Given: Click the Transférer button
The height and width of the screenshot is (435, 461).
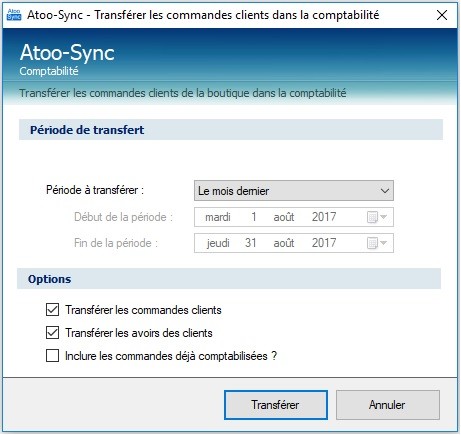Looking at the screenshot, I should point(276,405).
